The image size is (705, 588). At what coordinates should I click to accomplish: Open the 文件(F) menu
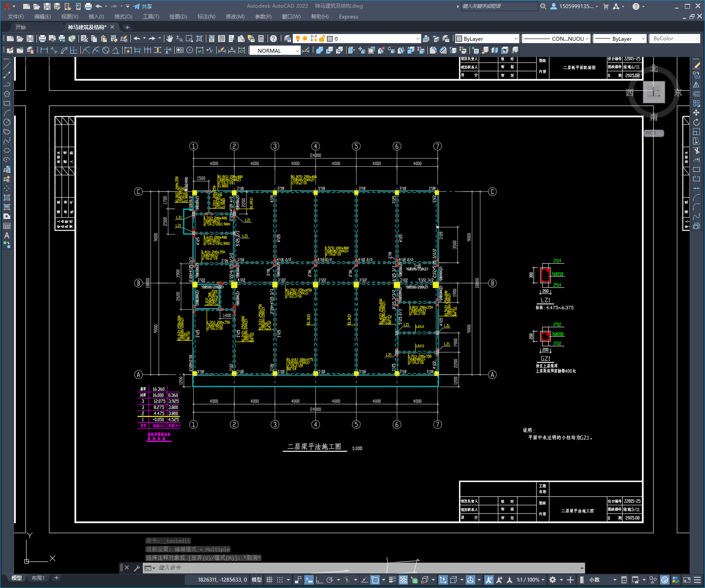[x=16, y=16]
